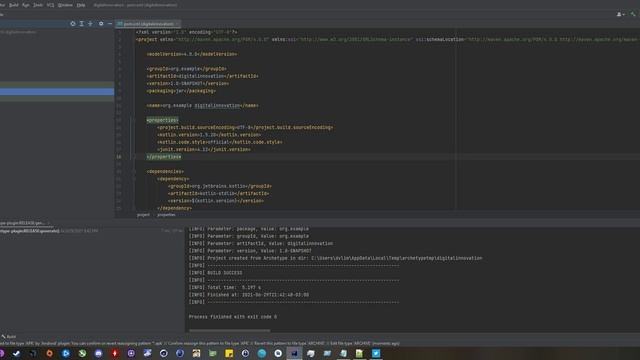Image resolution: width=640 pixels, height=360 pixels.
Task: Select the pom.xml (digitalinnovation) editor tab
Action: click(x=149, y=24)
